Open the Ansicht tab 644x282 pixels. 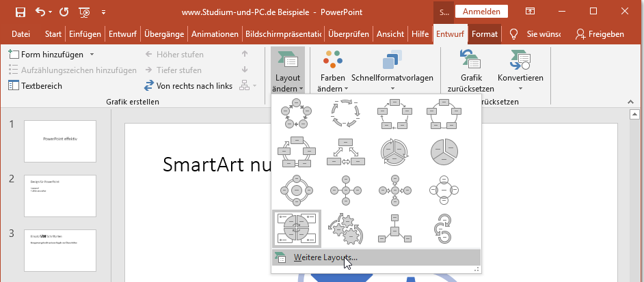click(x=390, y=34)
